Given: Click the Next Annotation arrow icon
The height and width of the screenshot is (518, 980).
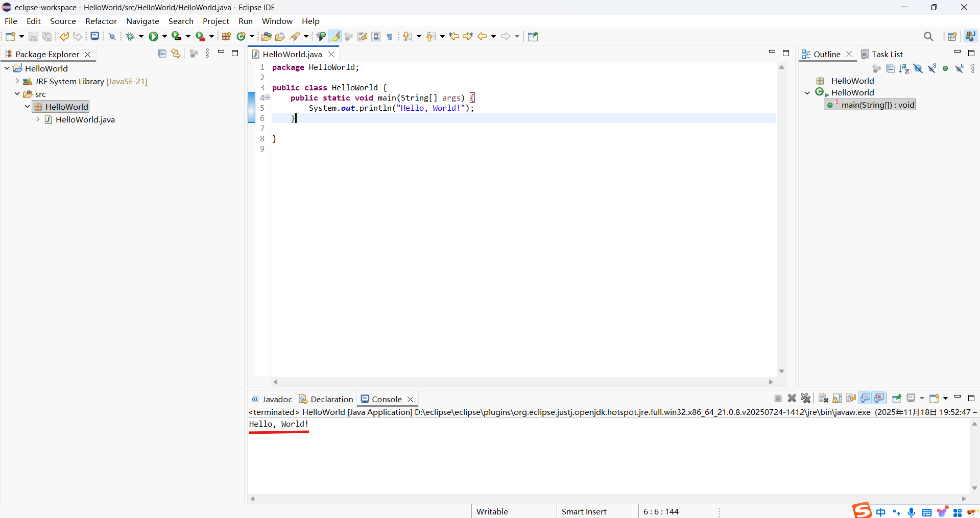Looking at the screenshot, I should point(407,36).
